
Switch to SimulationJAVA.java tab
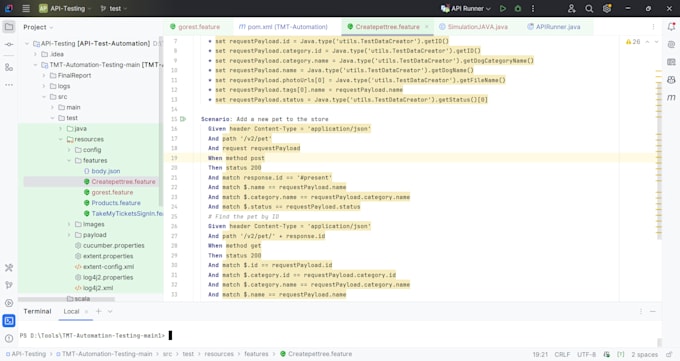[x=474, y=27]
